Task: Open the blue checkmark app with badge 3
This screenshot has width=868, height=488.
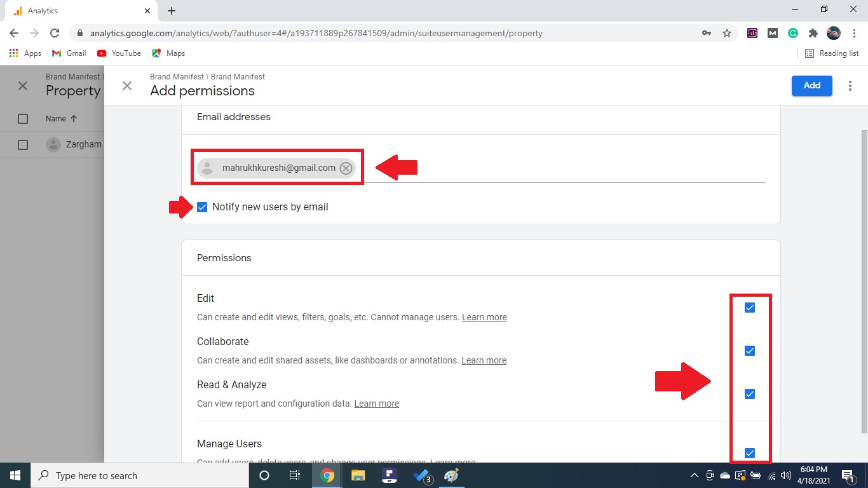Action: pos(422,475)
